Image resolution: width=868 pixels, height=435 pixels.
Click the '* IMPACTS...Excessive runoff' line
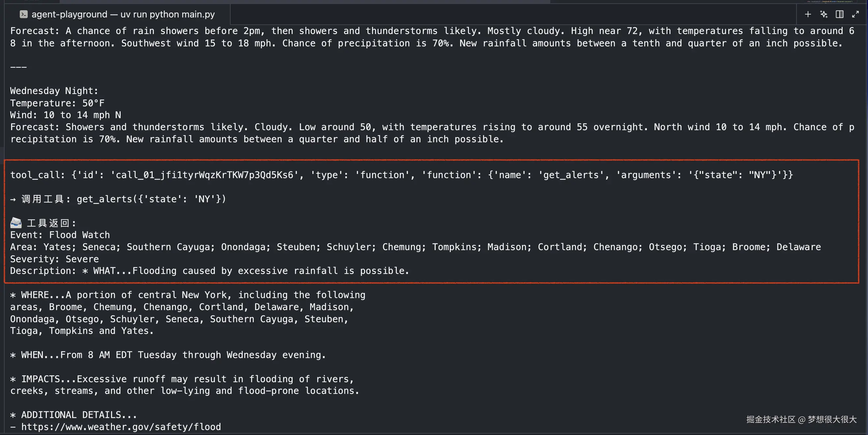(182, 379)
